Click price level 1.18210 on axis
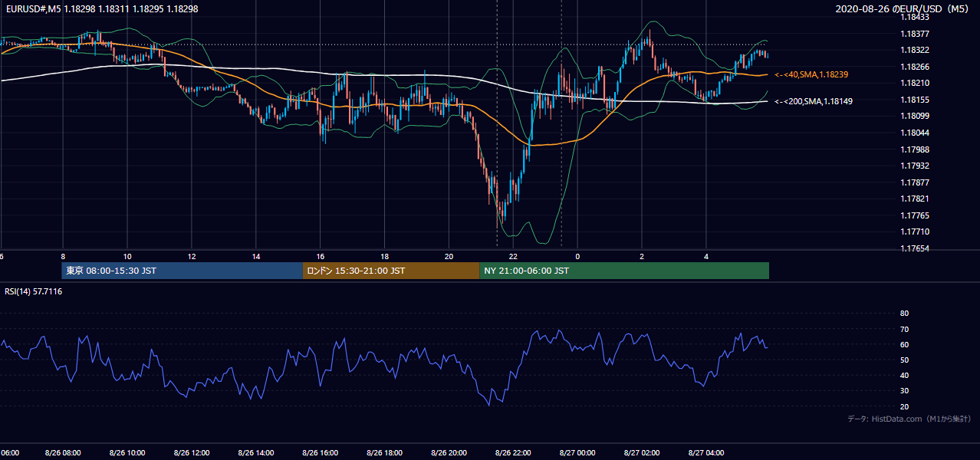Image resolution: width=980 pixels, height=460 pixels. [915, 83]
